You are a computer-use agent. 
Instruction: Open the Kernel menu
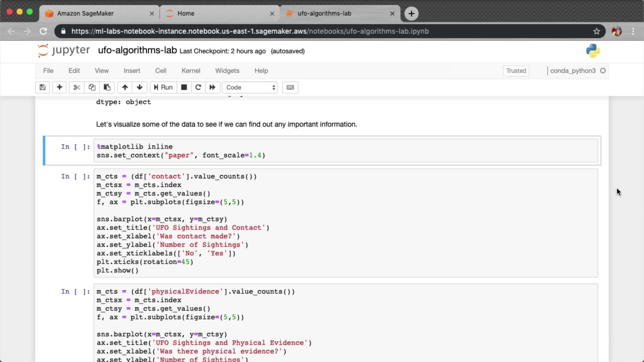pyautogui.click(x=191, y=71)
